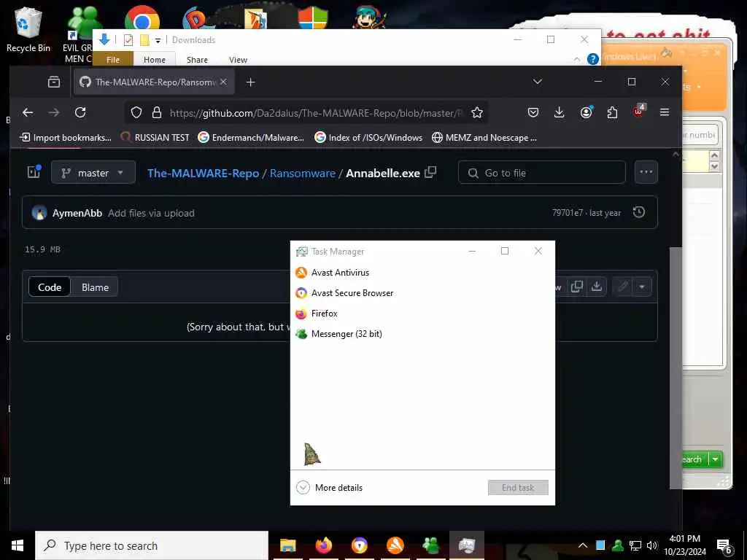Open File Explorer from the taskbar
Viewport: 747px width, 560px height.
[x=287, y=545]
